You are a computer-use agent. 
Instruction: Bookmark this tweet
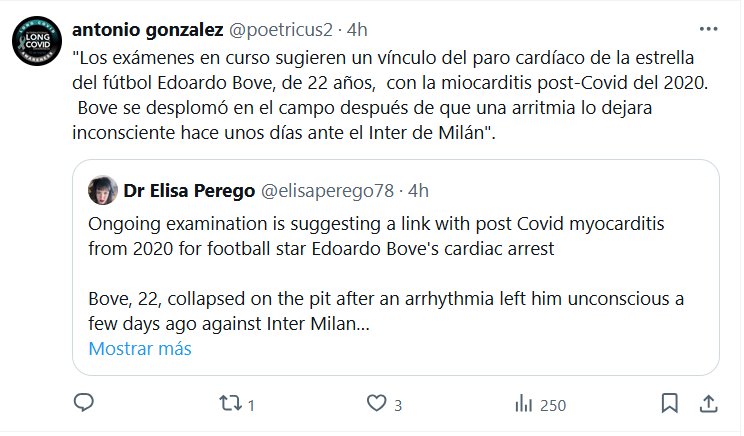tap(667, 404)
